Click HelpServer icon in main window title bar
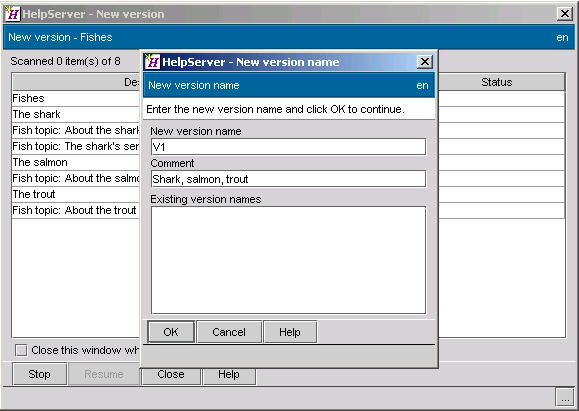The width and height of the screenshot is (579, 411). click(13, 14)
